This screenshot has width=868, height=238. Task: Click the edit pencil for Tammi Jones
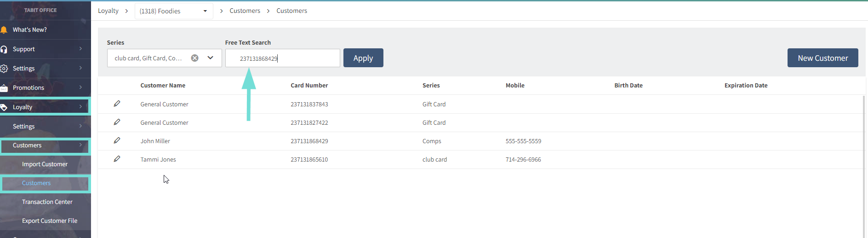tap(117, 159)
